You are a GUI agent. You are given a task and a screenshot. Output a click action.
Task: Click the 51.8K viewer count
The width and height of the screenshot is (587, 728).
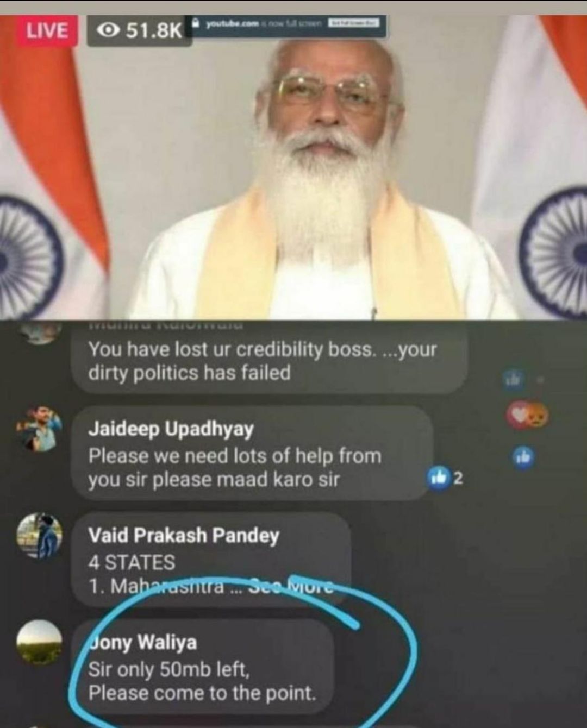click(154, 31)
